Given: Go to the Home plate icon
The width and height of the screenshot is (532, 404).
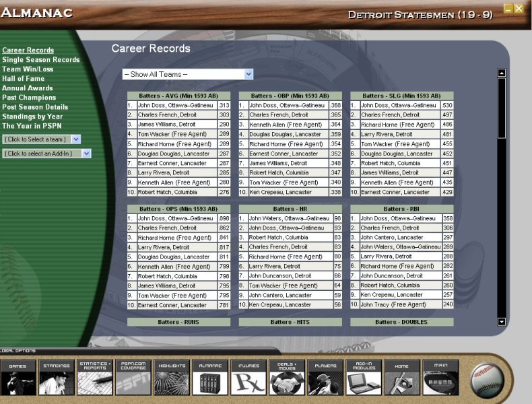Looking at the screenshot, I should pos(402,377).
